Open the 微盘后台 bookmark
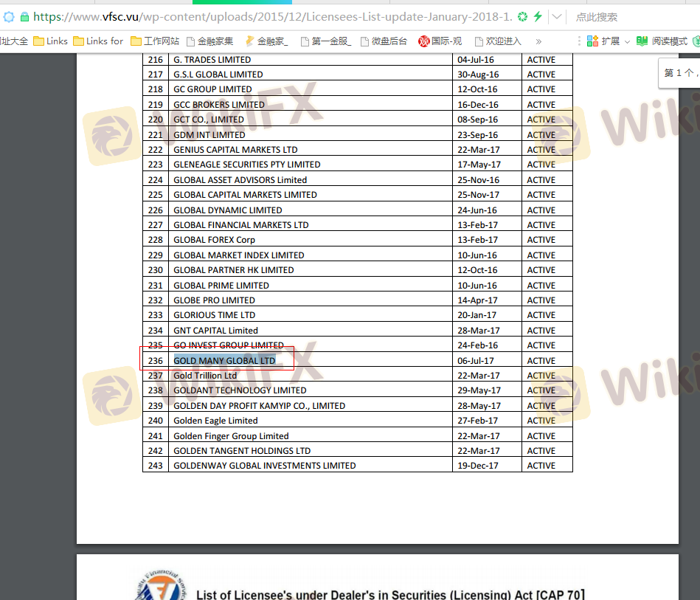The height and width of the screenshot is (600, 700). [384, 41]
